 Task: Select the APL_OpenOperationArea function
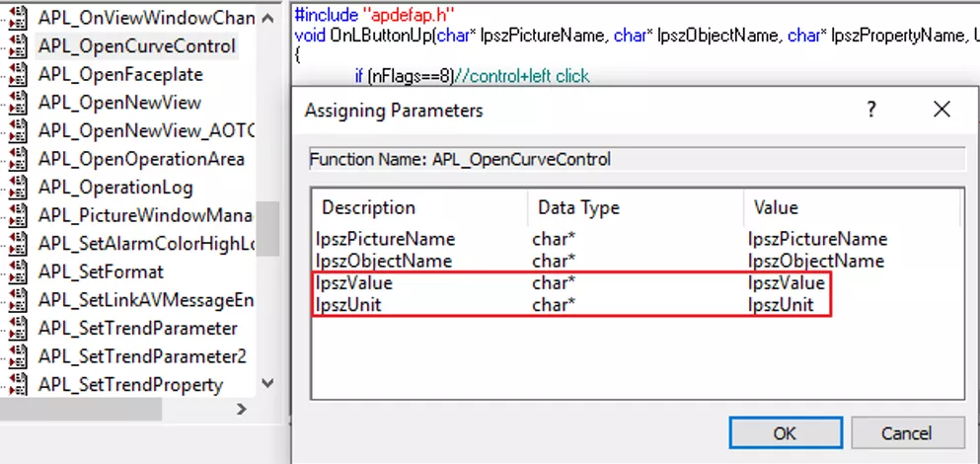[141, 159]
